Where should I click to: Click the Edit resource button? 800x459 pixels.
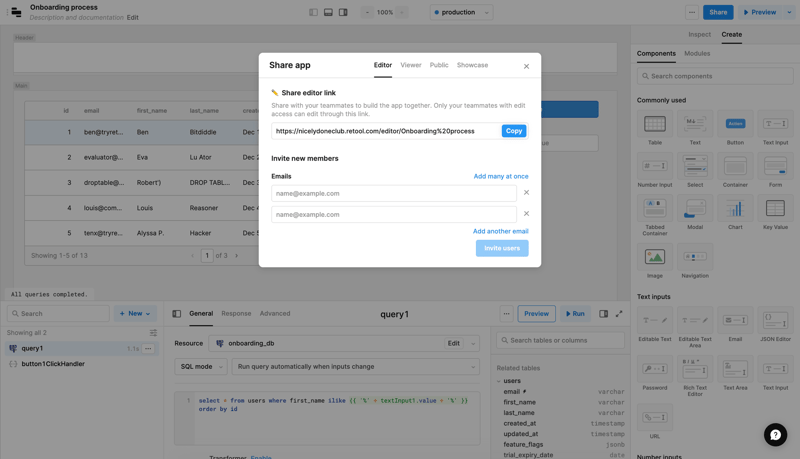(454, 343)
